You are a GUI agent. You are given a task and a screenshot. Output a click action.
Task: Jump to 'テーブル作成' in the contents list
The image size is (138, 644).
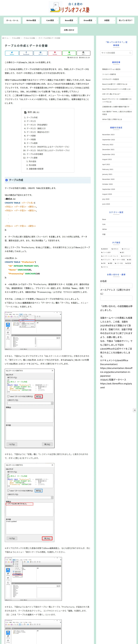pyautogui.click(x=32, y=118)
